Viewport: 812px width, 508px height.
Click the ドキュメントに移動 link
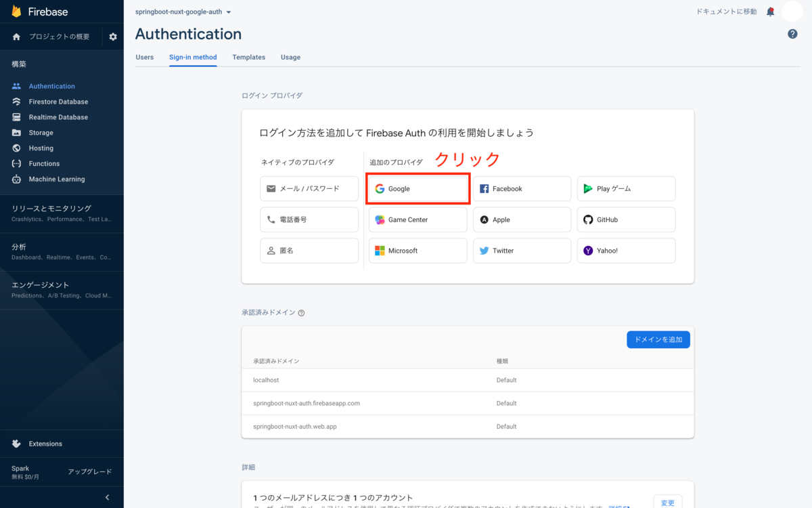coord(727,12)
